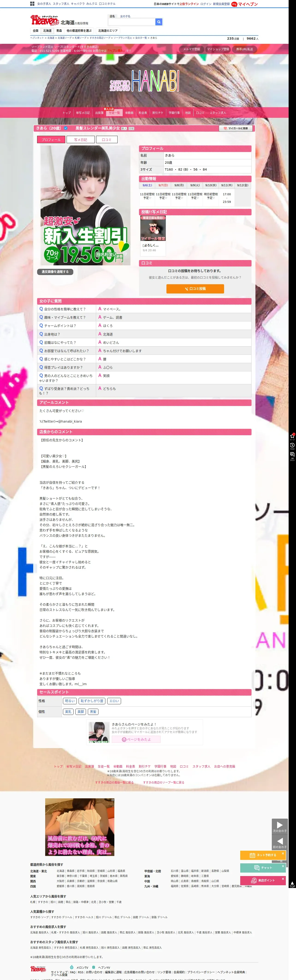Click the verified check badge next to きあら
Screen dimensions: 296x980
pos(65,128)
